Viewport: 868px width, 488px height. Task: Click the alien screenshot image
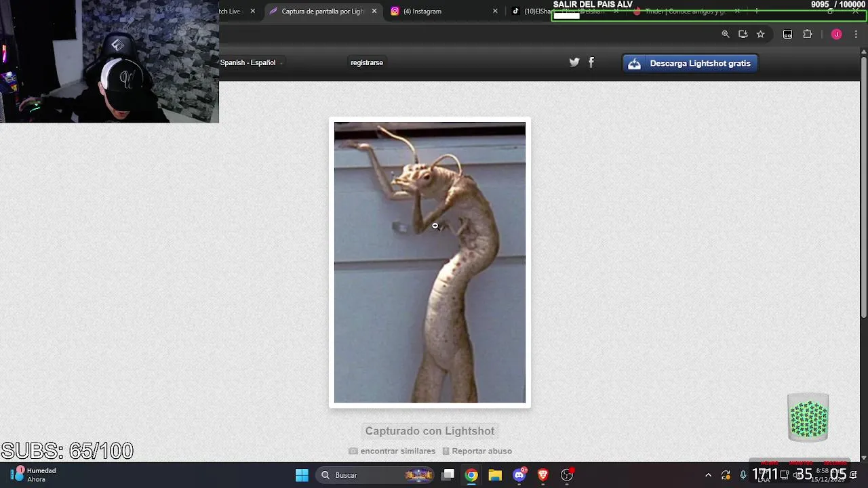[x=430, y=262]
